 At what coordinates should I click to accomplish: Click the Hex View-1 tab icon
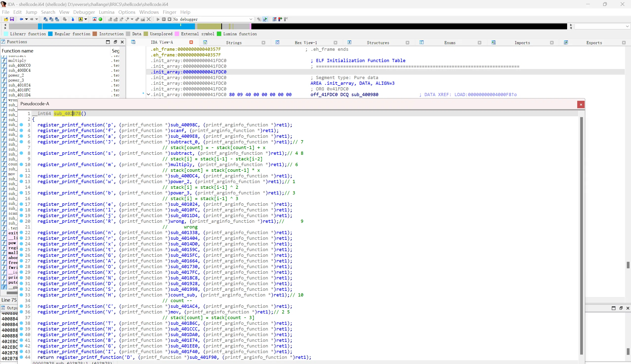[x=277, y=42]
